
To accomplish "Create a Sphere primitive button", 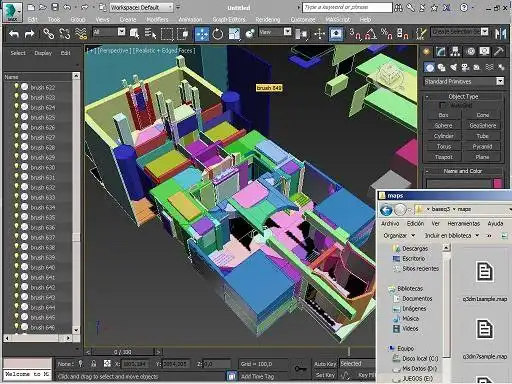I will pos(443,126).
